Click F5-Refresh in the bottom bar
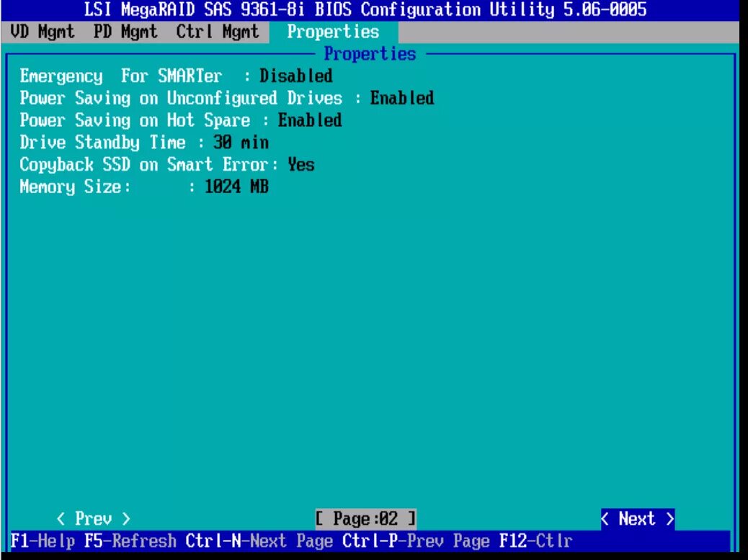This screenshot has width=748, height=560. click(x=130, y=541)
